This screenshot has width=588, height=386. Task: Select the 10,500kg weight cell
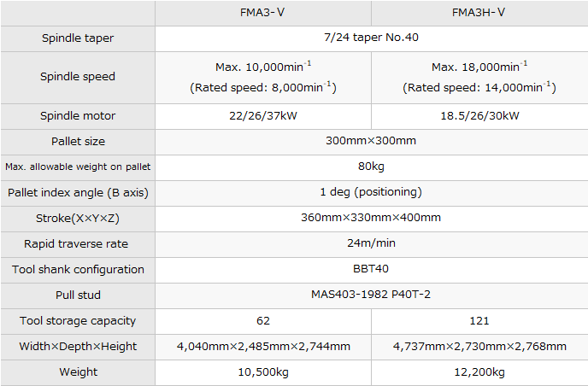262,372
